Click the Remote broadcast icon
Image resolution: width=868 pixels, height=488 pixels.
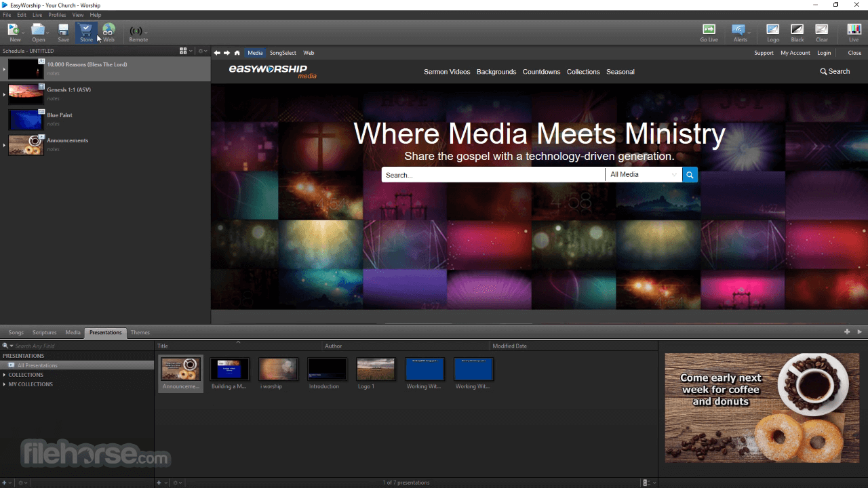pos(136,31)
